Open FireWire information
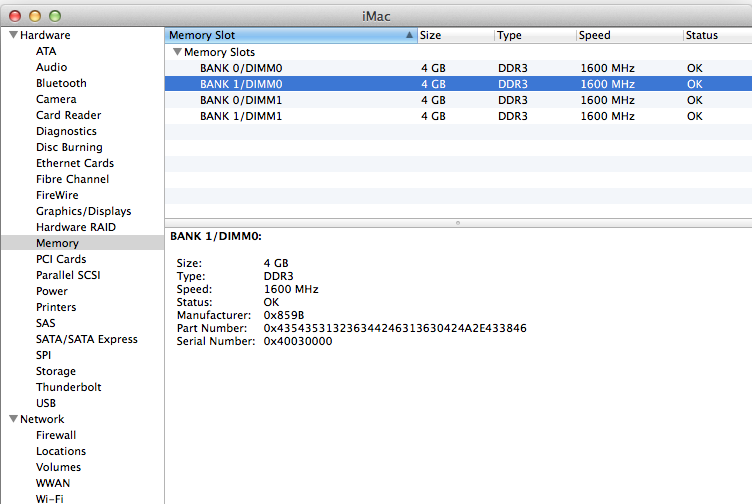 pos(57,195)
